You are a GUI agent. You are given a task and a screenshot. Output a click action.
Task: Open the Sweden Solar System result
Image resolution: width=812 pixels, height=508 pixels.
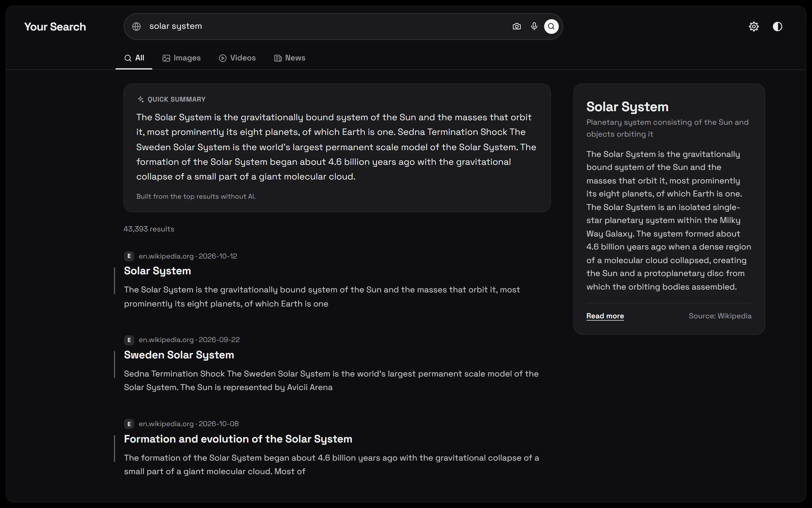[x=179, y=355]
